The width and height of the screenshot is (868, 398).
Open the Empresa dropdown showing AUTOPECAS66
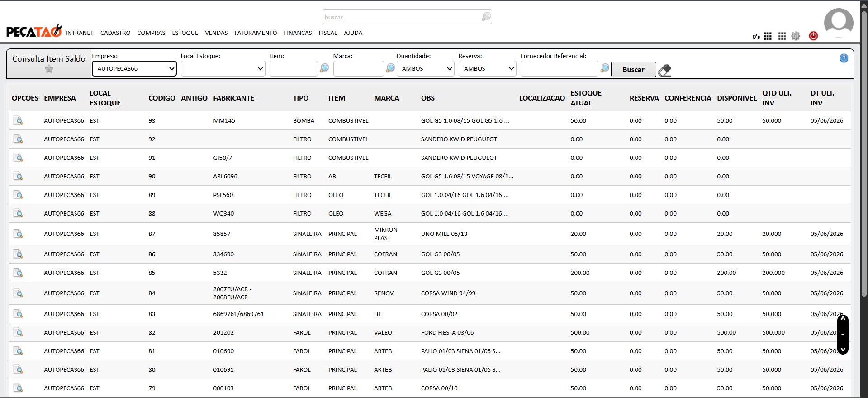pos(134,69)
